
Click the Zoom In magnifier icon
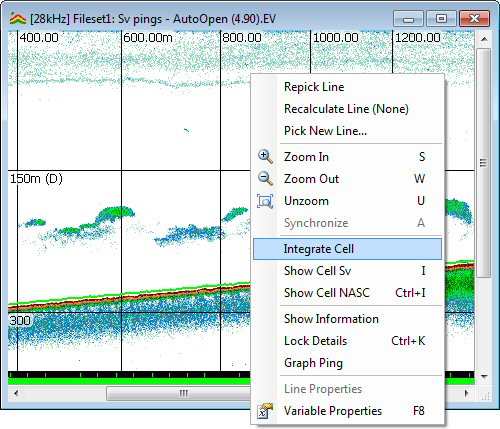[x=265, y=157]
